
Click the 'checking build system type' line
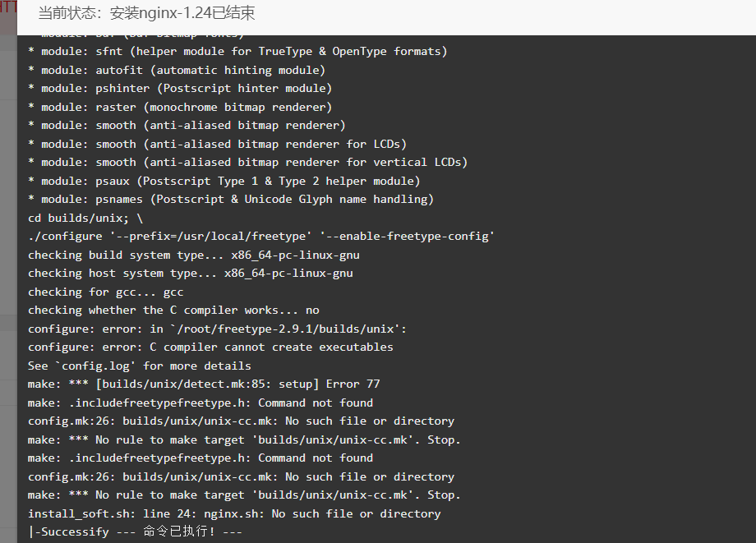[194, 255]
